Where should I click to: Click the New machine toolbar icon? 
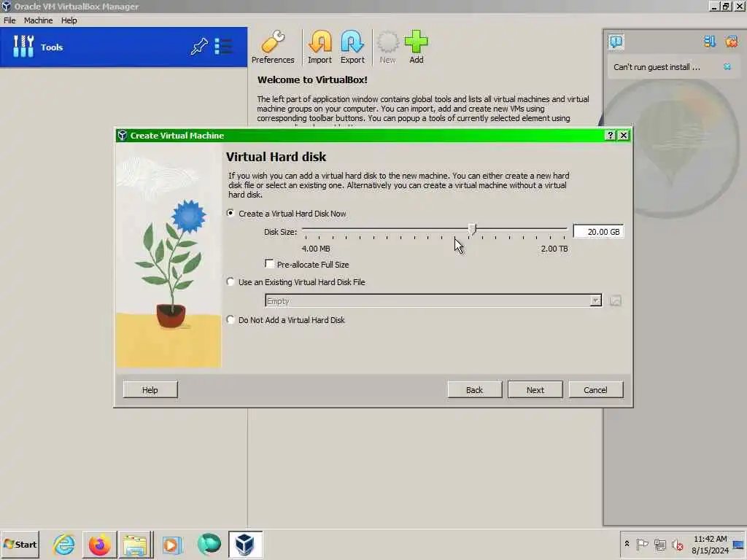pyautogui.click(x=387, y=47)
